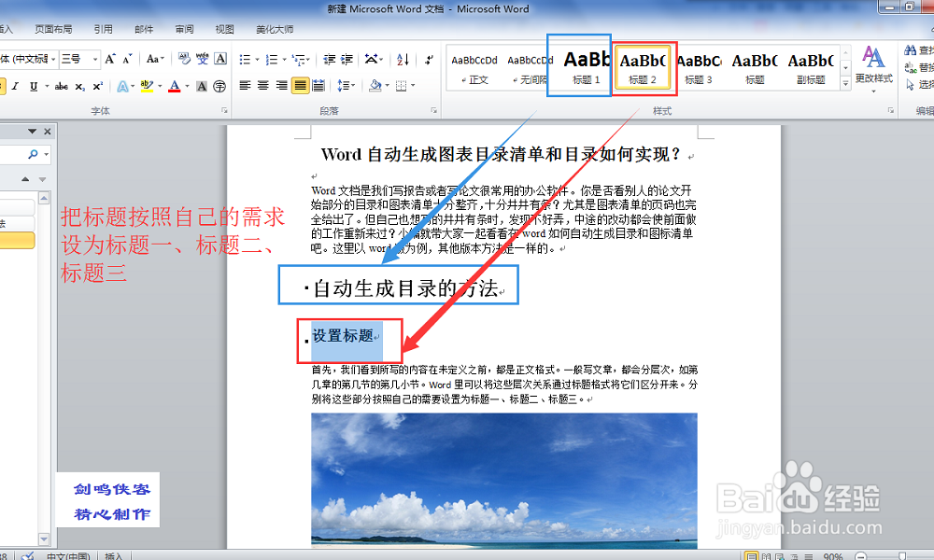Apply yellow text highlight color

(147, 86)
